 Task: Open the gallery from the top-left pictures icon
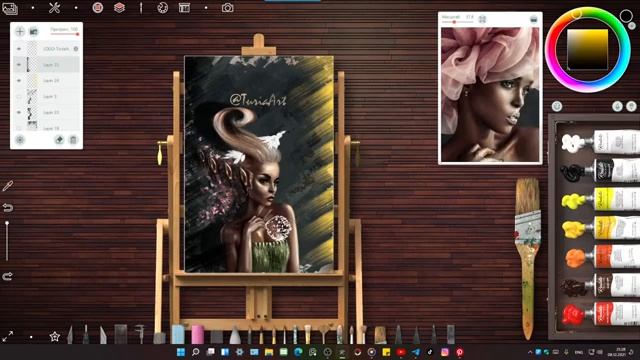[10, 8]
